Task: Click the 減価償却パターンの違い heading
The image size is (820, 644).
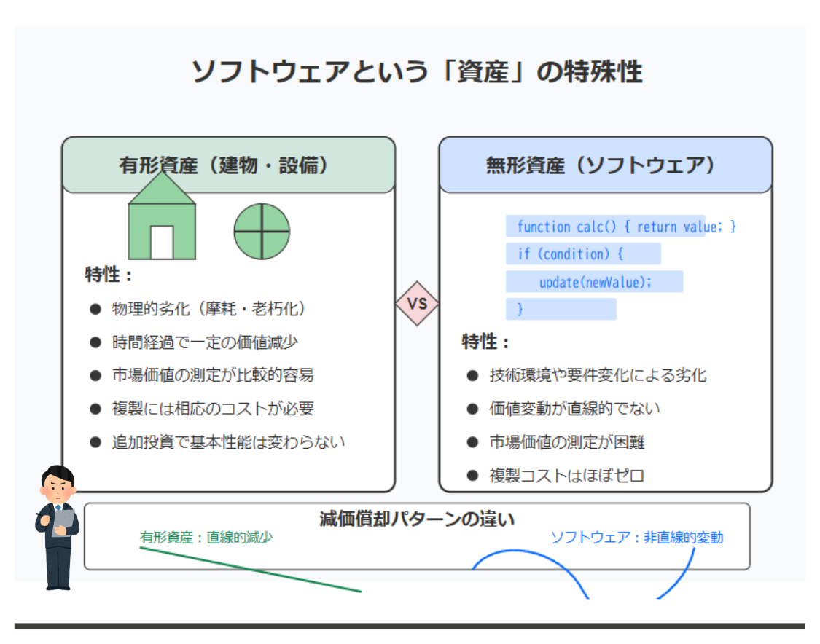Action: [x=417, y=519]
